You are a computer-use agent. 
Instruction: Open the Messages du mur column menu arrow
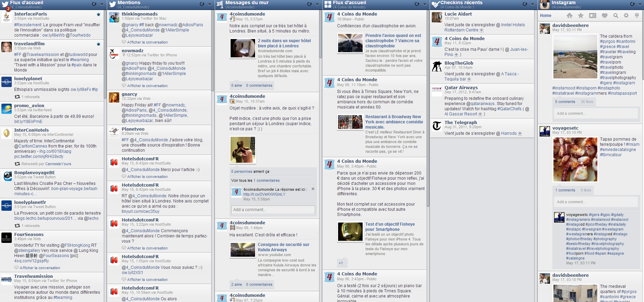[x=317, y=4]
